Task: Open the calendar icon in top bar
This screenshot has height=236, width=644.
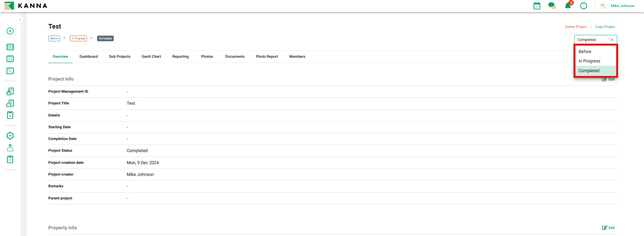Action: [x=537, y=6]
